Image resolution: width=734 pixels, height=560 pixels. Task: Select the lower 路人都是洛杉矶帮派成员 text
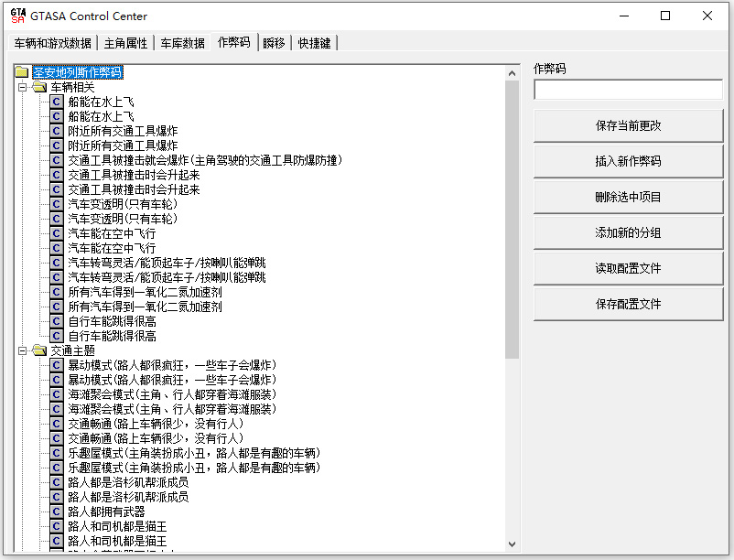coord(128,497)
